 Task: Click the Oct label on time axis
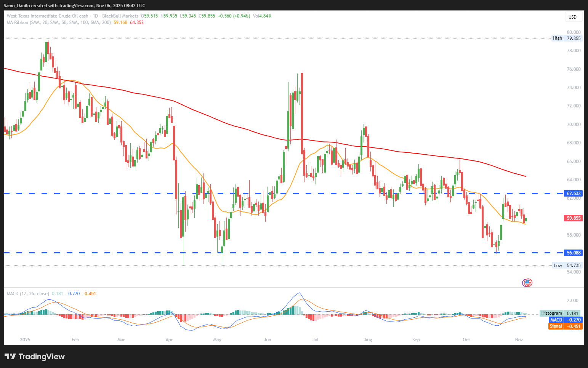tap(466, 340)
